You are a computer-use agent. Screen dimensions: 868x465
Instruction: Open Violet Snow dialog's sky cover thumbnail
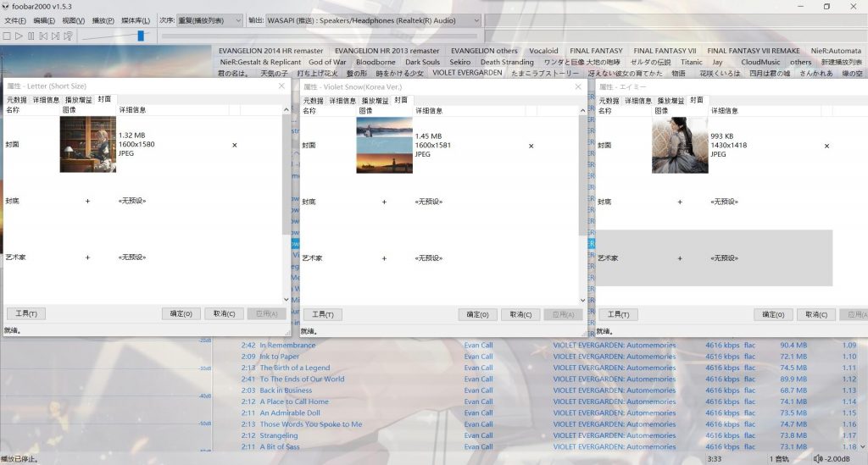[384, 146]
